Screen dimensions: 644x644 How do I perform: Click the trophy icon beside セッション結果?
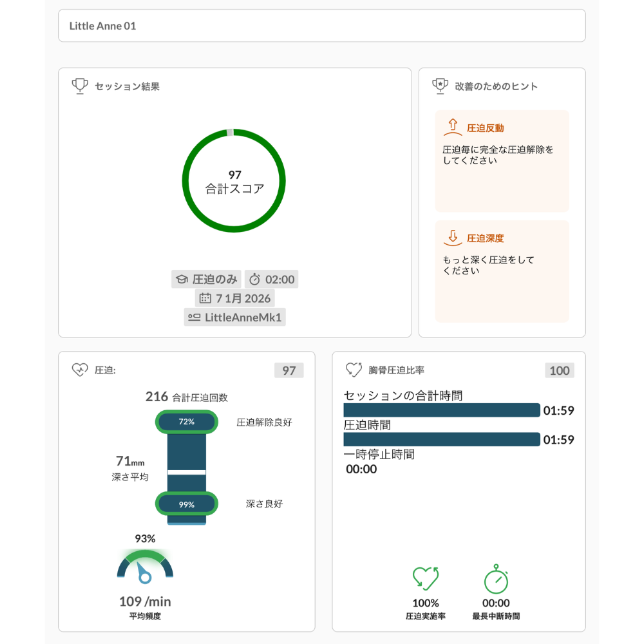click(79, 86)
